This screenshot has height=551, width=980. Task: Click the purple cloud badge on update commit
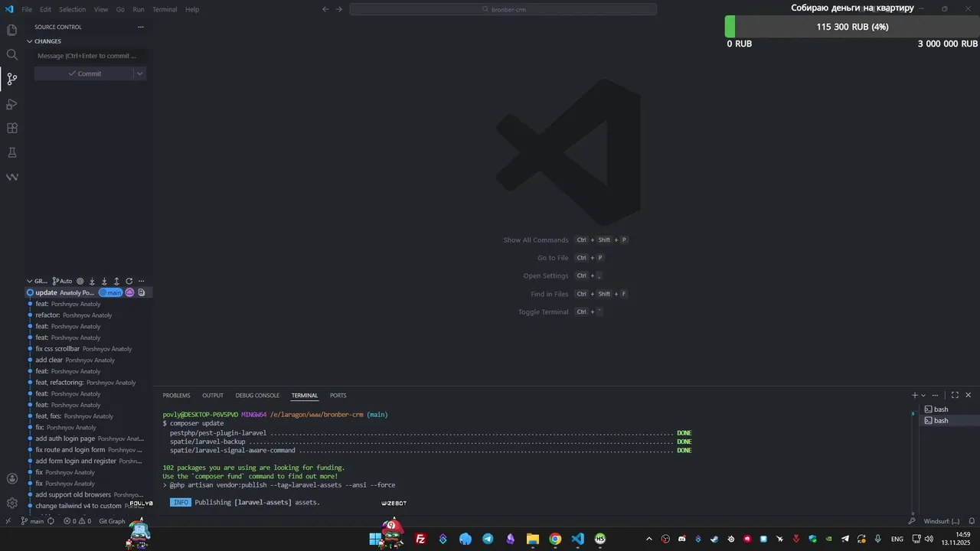[x=129, y=292]
